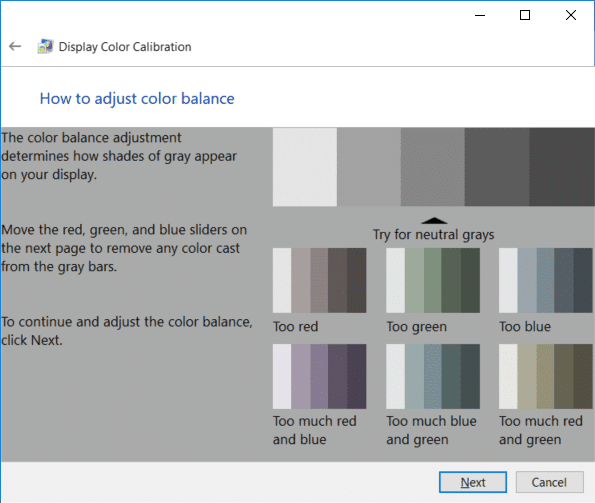Click the Next button
The height and width of the screenshot is (503, 595).
click(x=473, y=482)
